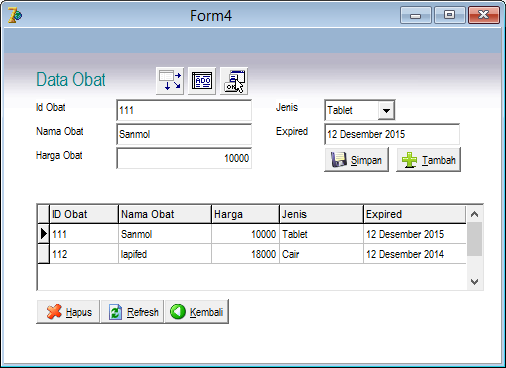Click the ID Obat column header
Image resolution: width=506 pixels, height=368 pixels.
click(84, 214)
